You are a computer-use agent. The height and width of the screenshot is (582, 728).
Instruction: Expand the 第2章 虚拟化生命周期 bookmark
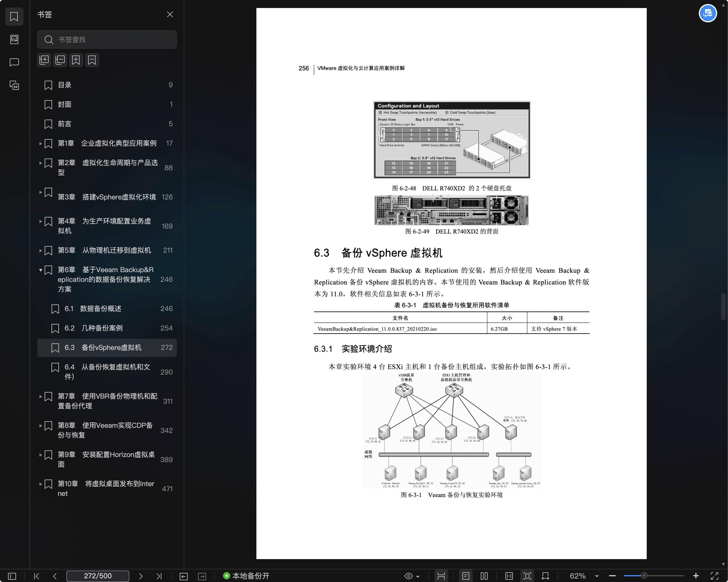tap(41, 163)
